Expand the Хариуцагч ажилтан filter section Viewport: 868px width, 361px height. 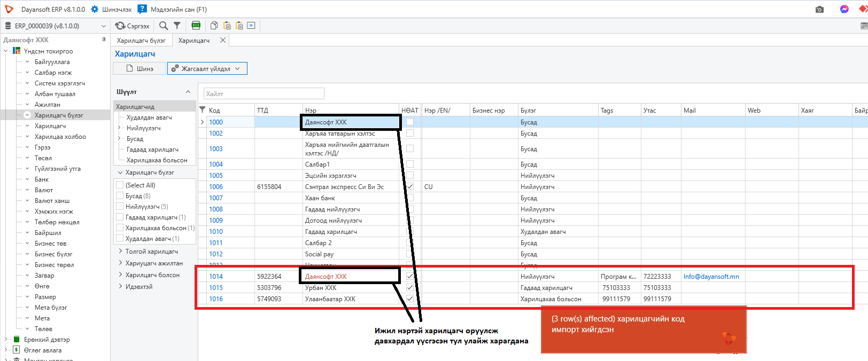[x=120, y=263]
